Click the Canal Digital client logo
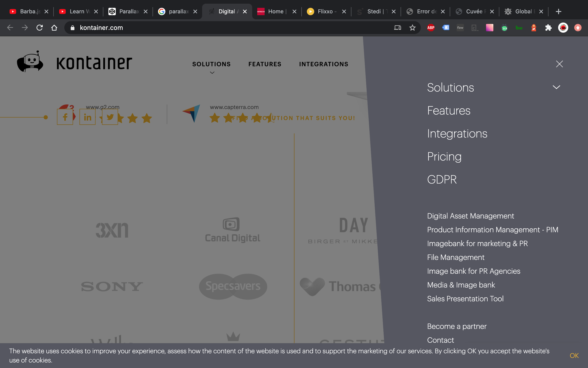Image resolution: width=588 pixels, height=368 pixels. pyautogui.click(x=232, y=230)
